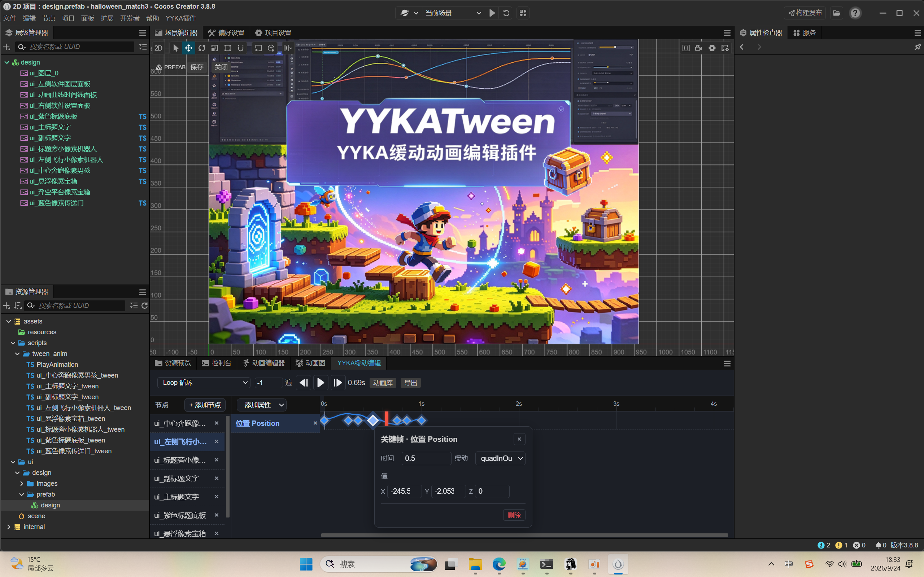Select the Move tool in scene toolbar
This screenshot has width=924, height=577.
click(189, 48)
